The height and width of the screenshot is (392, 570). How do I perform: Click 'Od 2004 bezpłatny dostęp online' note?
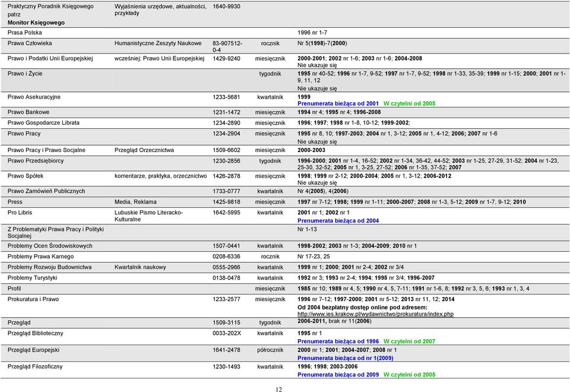point(362,308)
